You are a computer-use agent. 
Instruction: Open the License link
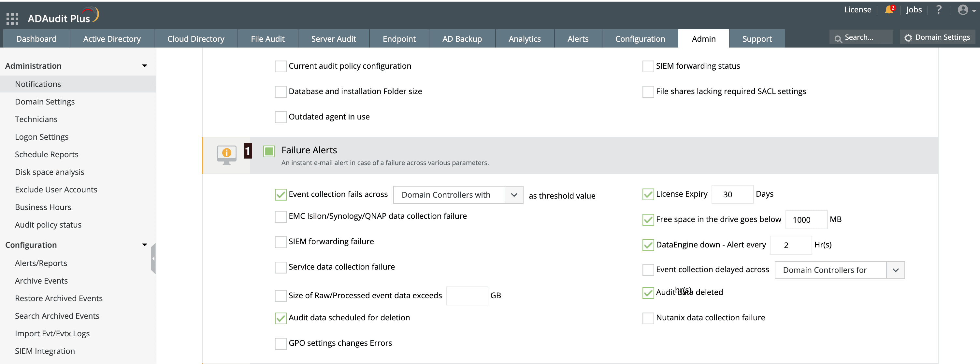(x=857, y=10)
